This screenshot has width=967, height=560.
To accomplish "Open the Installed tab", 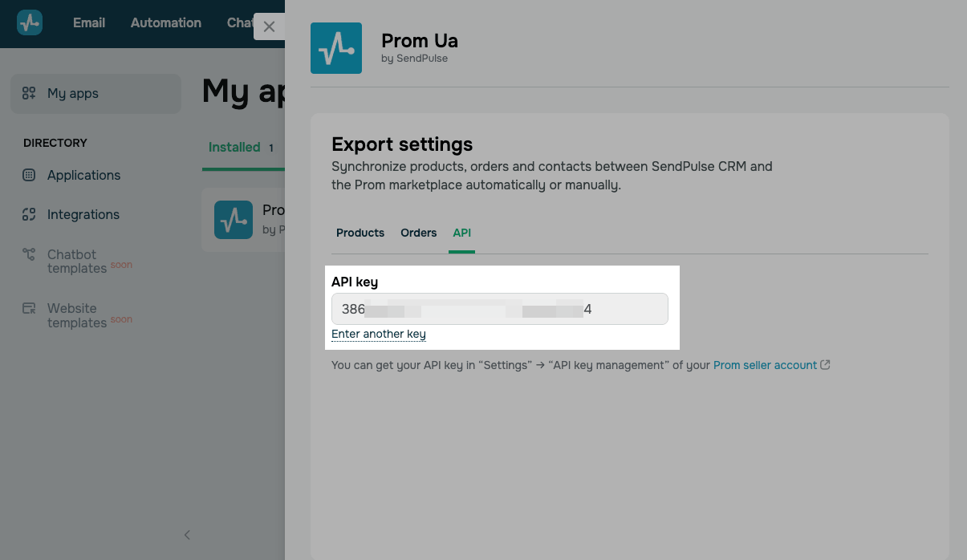I will click(x=234, y=148).
